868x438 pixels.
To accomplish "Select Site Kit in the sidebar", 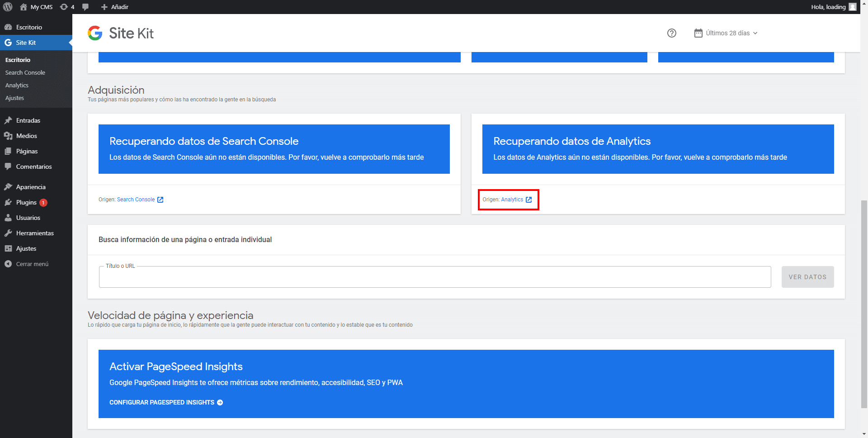I will (x=36, y=43).
